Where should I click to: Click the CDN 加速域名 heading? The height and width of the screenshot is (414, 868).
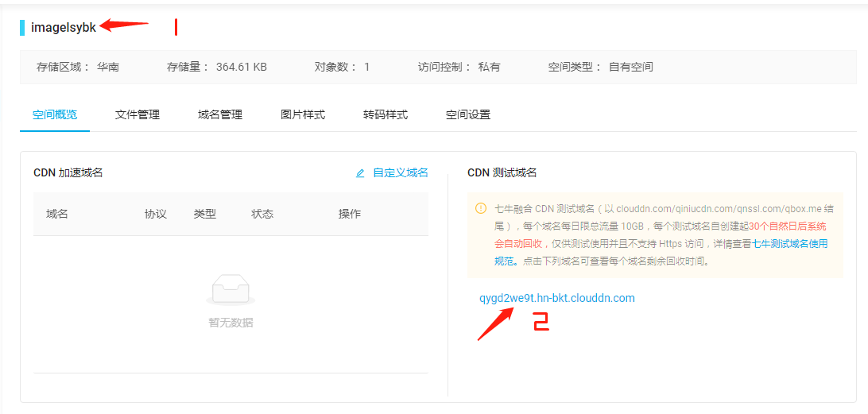[68, 172]
